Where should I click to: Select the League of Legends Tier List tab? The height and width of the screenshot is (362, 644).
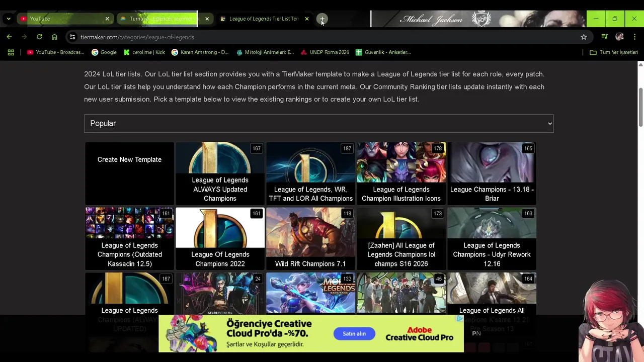265,19
